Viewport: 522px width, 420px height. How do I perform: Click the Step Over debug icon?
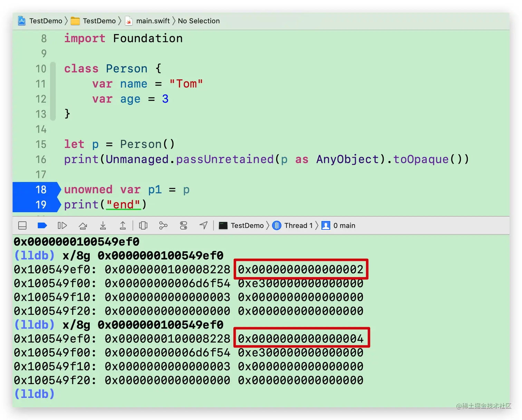tap(83, 226)
